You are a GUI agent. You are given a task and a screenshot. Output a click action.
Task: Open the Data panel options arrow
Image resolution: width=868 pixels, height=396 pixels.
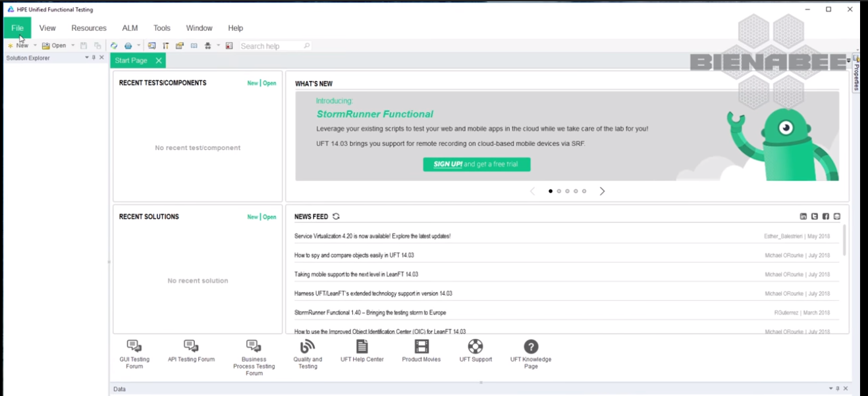click(830, 389)
